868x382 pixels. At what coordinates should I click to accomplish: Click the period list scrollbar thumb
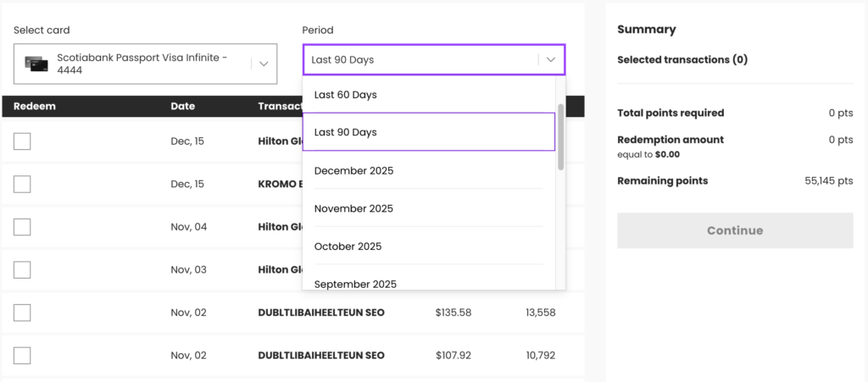[560, 136]
